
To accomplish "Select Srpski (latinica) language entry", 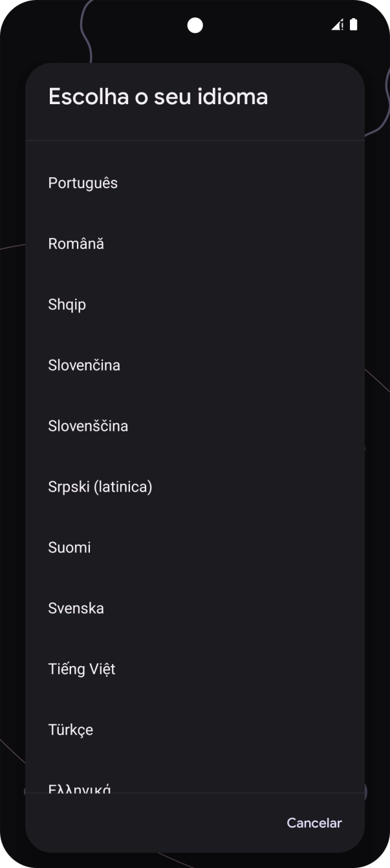I will 100,487.
